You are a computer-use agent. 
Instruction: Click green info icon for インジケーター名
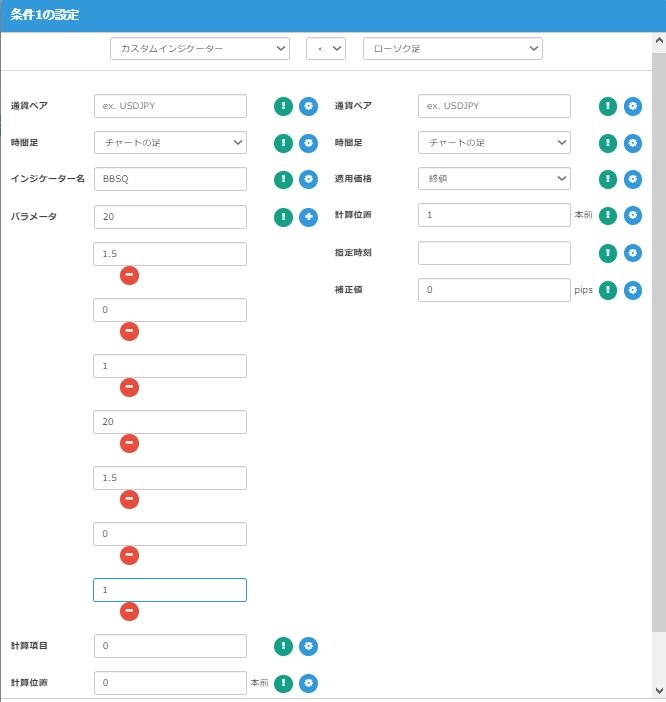[x=283, y=180]
